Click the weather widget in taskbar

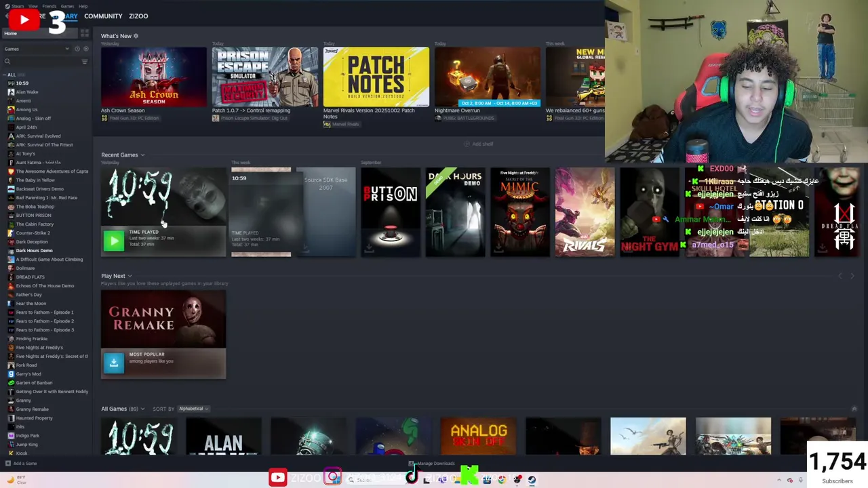coord(17,479)
